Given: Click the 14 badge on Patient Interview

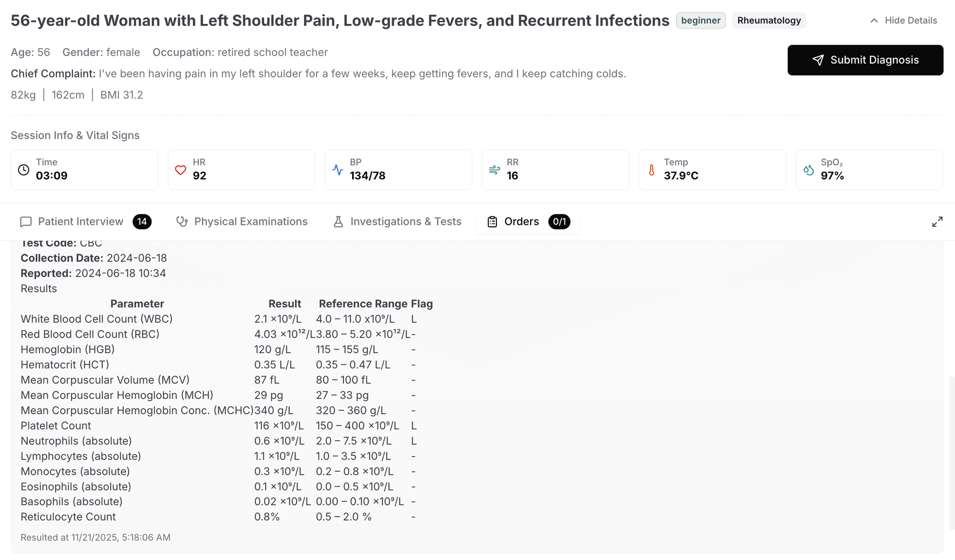Looking at the screenshot, I should tap(142, 222).
